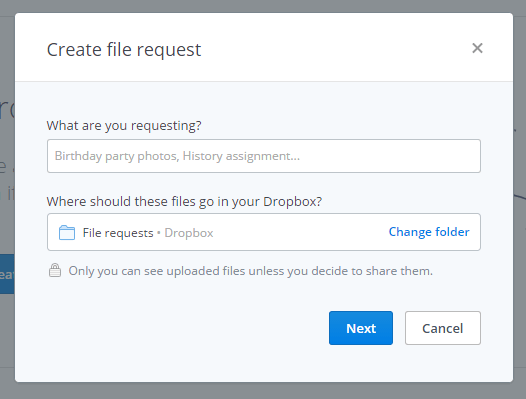526x399 pixels.
Task: Close the Create file request dialog
Action: [x=477, y=48]
